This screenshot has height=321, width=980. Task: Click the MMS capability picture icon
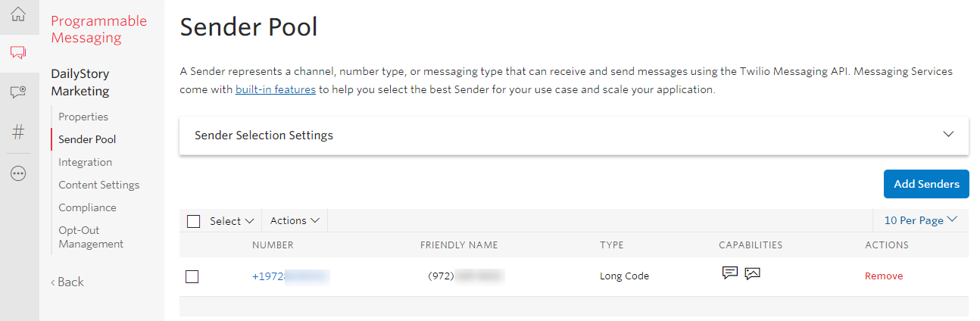pyautogui.click(x=752, y=273)
